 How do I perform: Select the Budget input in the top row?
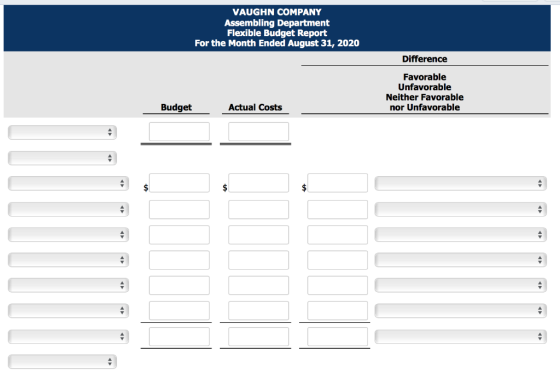point(179,132)
